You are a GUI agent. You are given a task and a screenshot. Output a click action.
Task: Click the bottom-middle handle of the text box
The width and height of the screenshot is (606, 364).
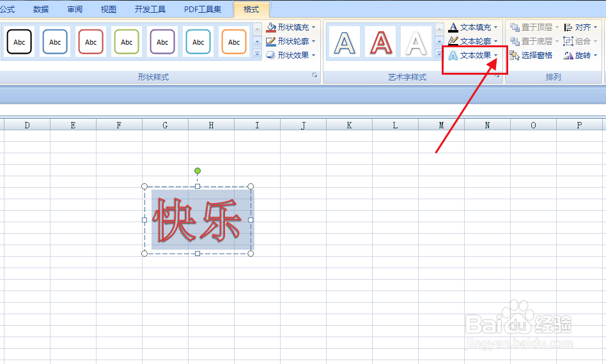click(x=198, y=254)
